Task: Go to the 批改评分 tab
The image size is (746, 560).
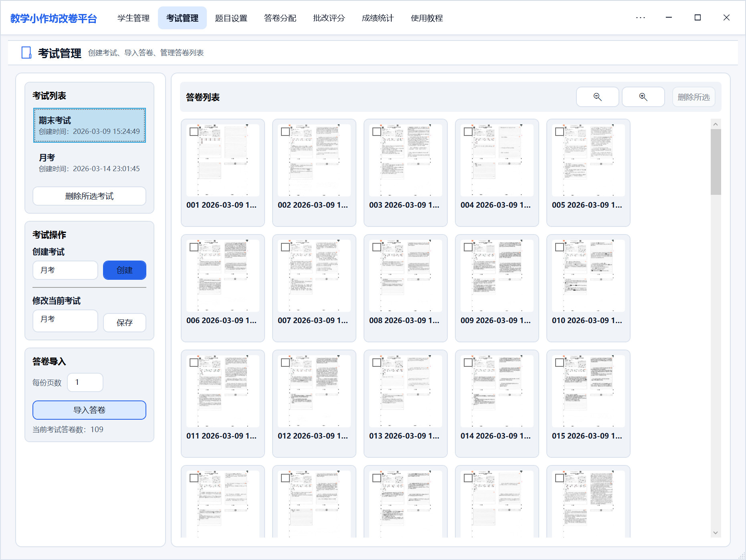Action: coord(329,18)
